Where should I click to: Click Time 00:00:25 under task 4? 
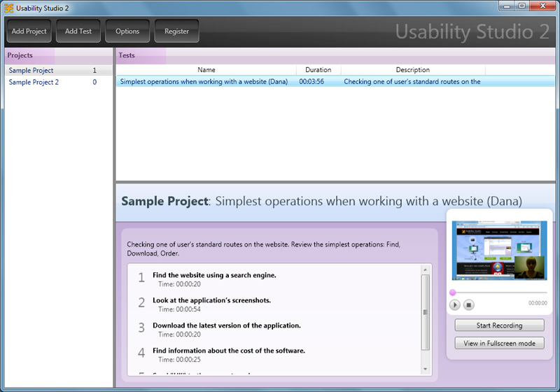(179, 360)
